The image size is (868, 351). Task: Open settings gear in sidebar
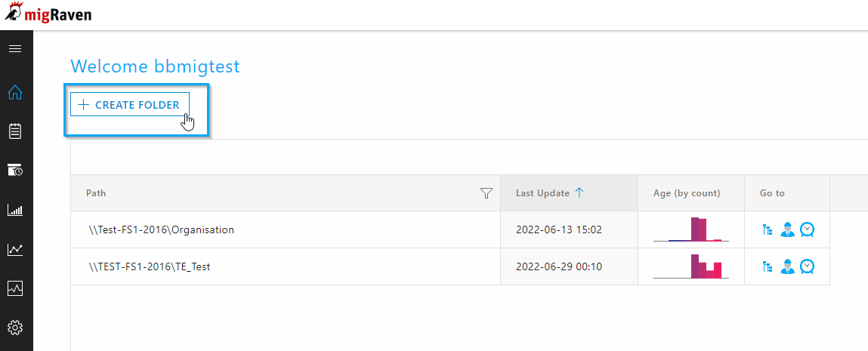coord(15,328)
